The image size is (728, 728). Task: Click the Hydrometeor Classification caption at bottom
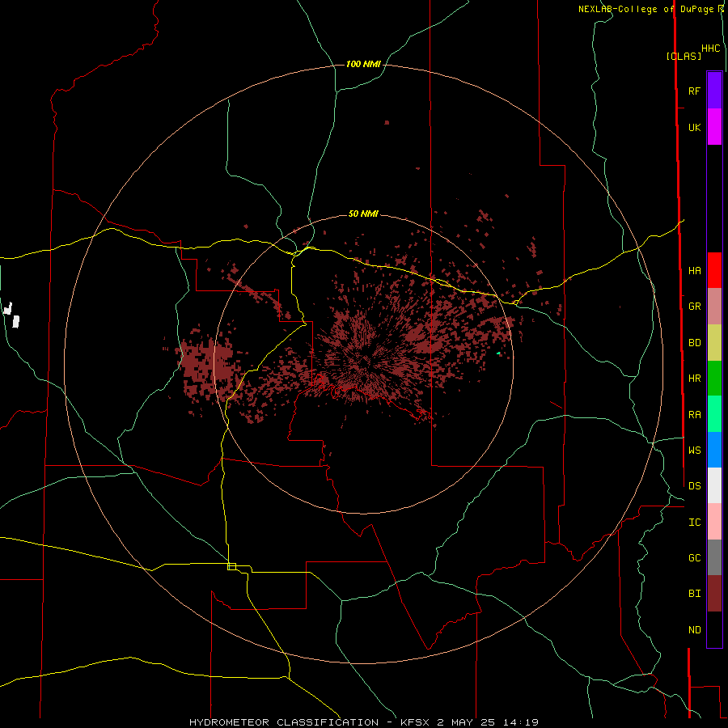(x=363, y=722)
